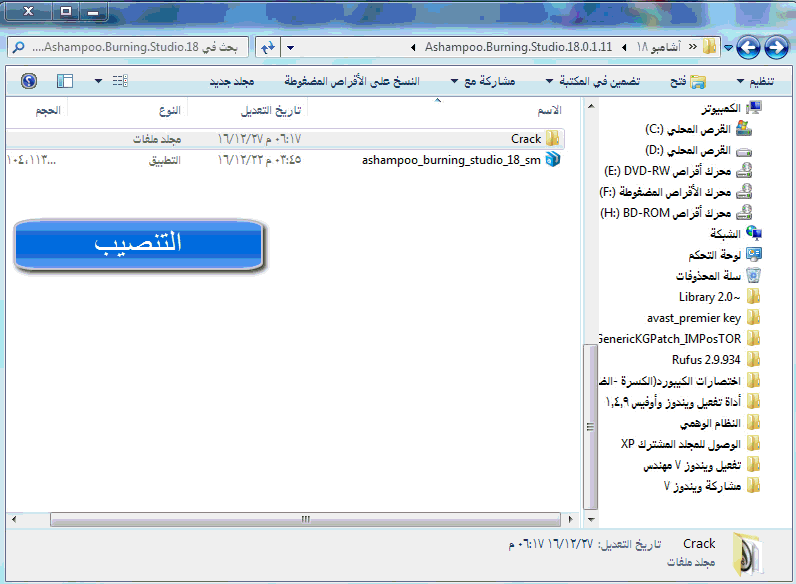Select the Crack folder icon in the file list
Screen dimensions: 796x584
point(553,139)
